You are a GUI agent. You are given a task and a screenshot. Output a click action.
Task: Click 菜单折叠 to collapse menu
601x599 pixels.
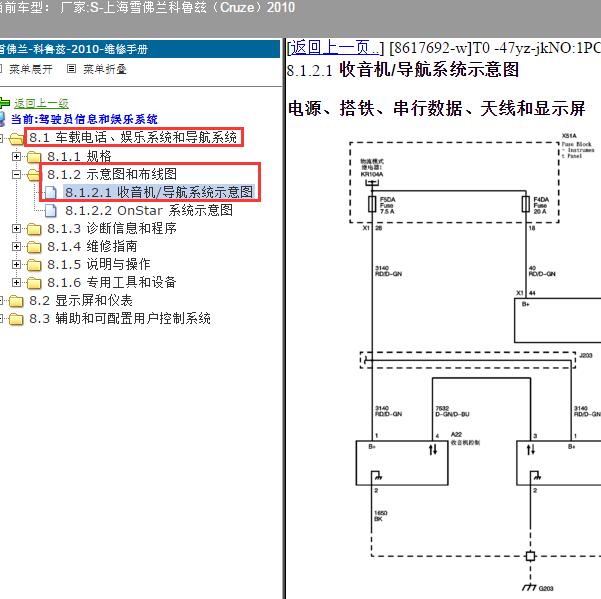click(x=105, y=69)
